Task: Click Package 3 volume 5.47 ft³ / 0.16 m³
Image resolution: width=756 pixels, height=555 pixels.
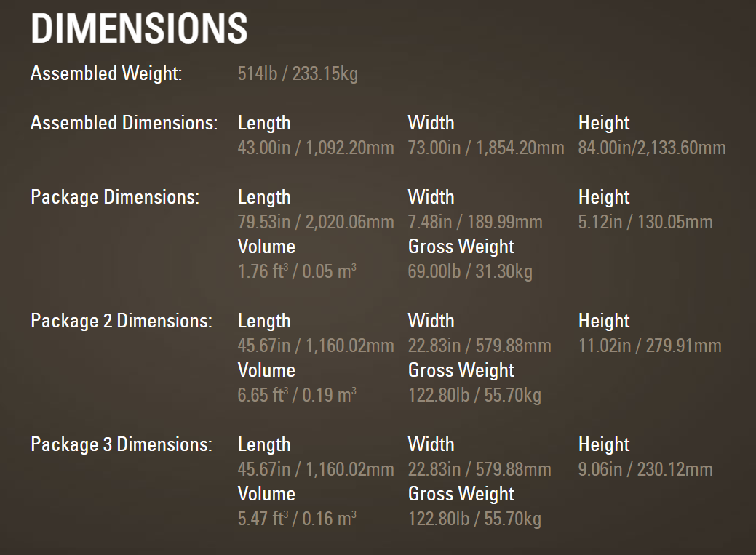Action: coord(297,519)
